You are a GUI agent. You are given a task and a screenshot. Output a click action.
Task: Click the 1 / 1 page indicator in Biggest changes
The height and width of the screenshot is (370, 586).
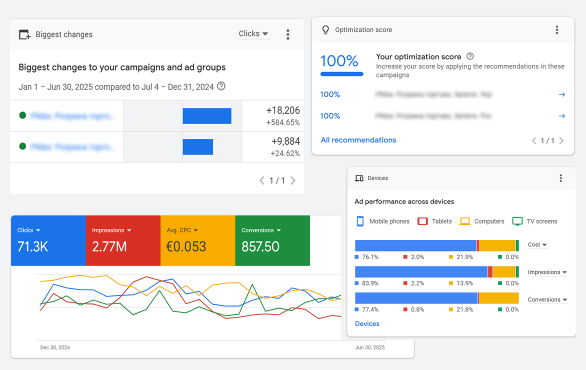[277, 181]
